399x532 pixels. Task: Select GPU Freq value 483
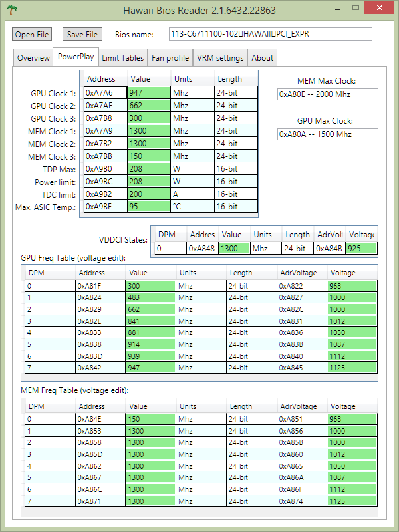coord(150,297)
